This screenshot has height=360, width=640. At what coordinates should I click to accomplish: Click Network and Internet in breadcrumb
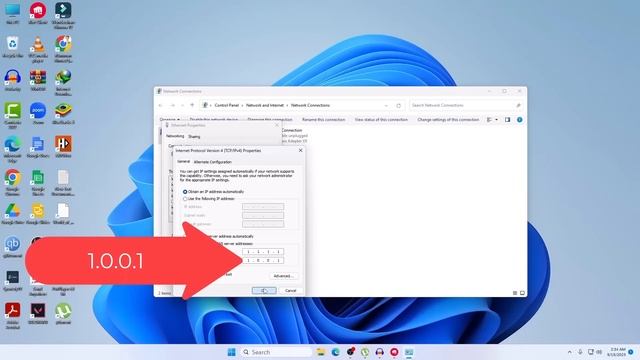click(264, 105)
